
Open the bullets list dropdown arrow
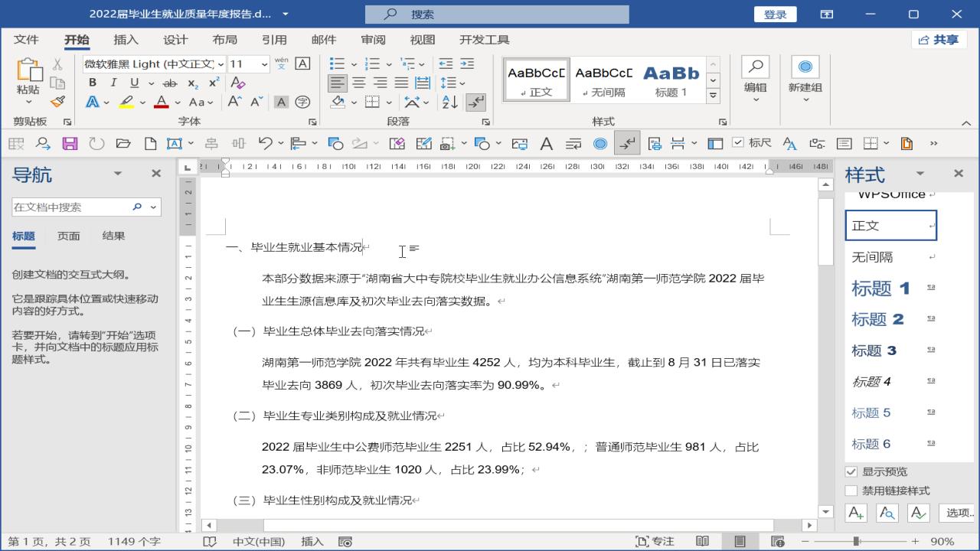tap(353, 64)
